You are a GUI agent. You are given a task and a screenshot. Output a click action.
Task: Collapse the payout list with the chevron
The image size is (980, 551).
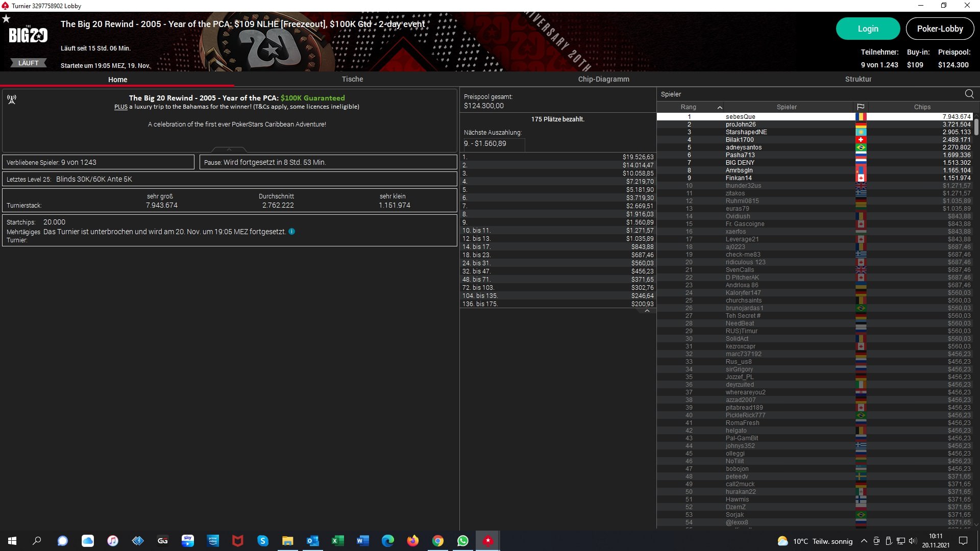647,311
